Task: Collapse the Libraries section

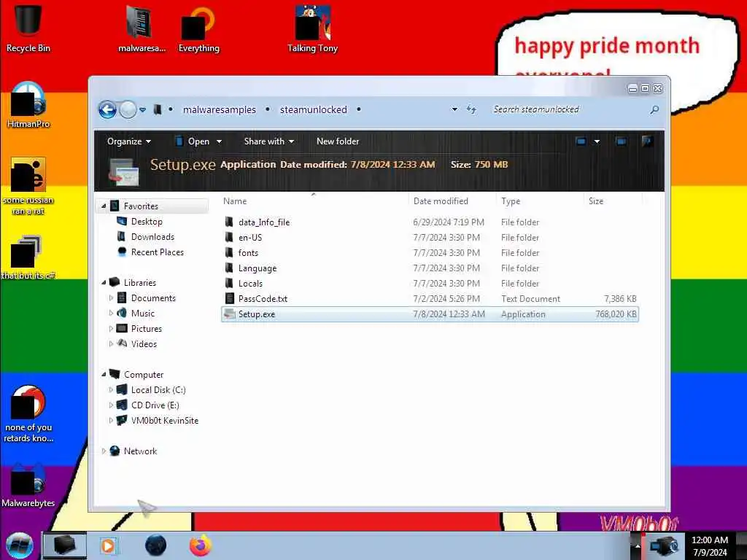Action: [x=104, y=282]
